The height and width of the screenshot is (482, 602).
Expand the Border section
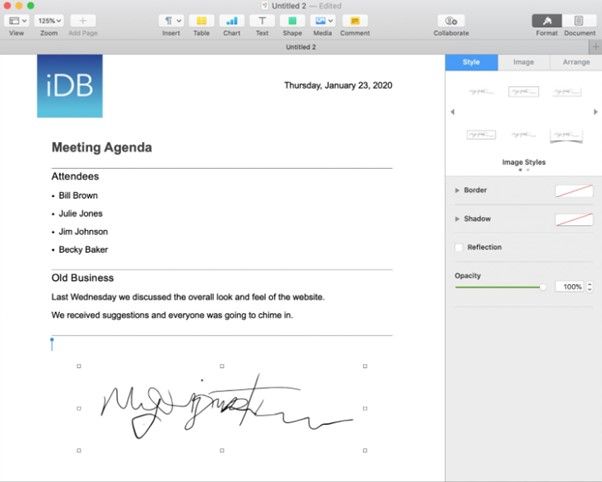[458, 190]
